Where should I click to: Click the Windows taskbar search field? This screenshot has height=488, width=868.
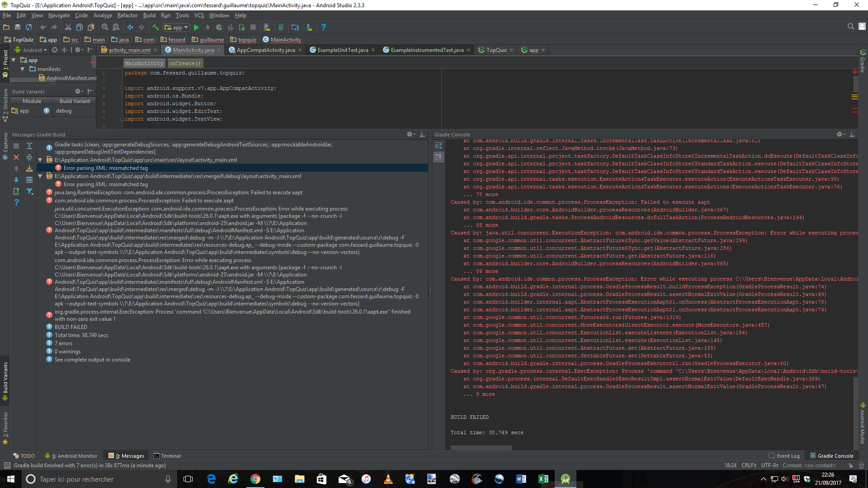tap(90, 479)
